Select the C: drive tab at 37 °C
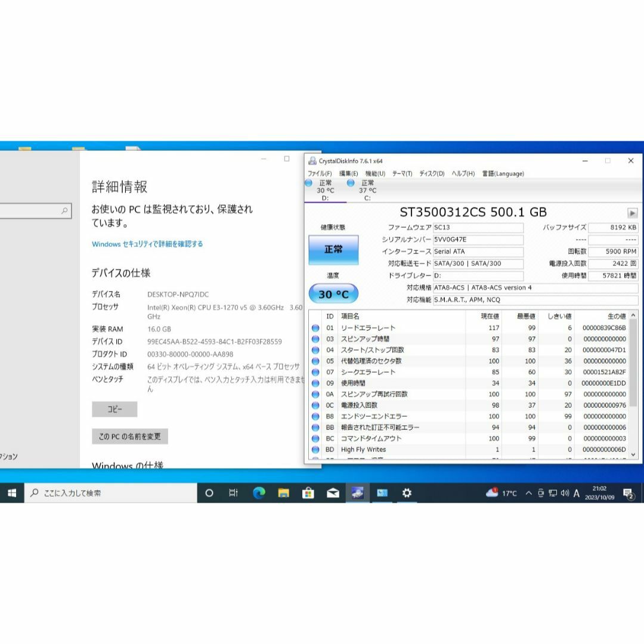644x644 pixels. coord(366,191)
